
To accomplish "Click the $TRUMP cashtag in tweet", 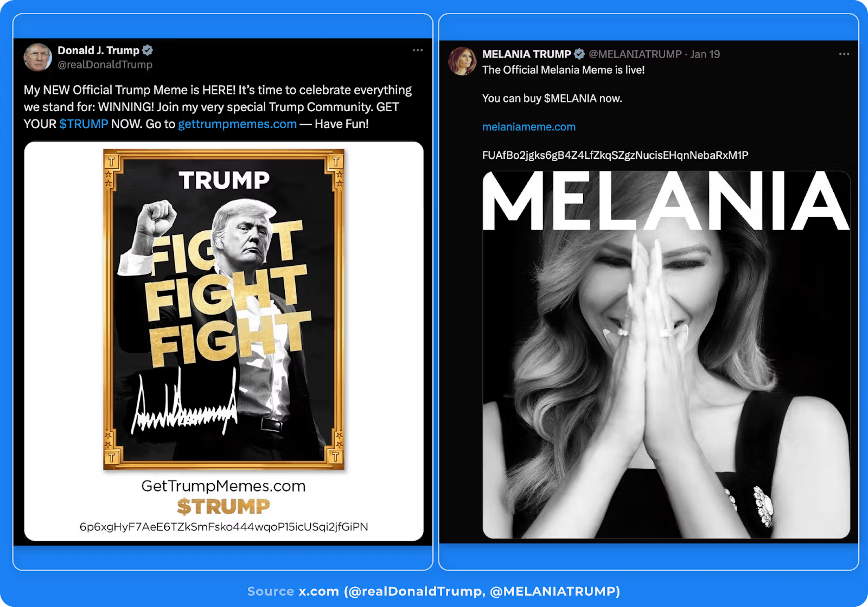I will tap(84, 124).
